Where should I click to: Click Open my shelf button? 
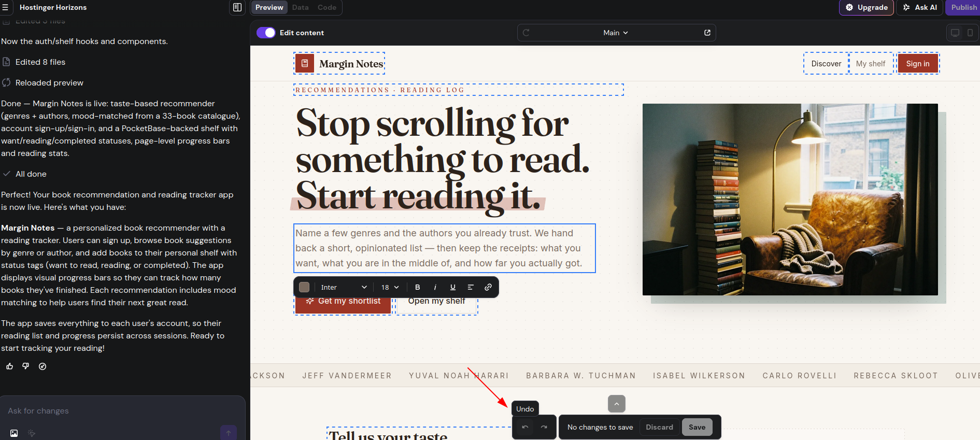click(x=436, y=303)
